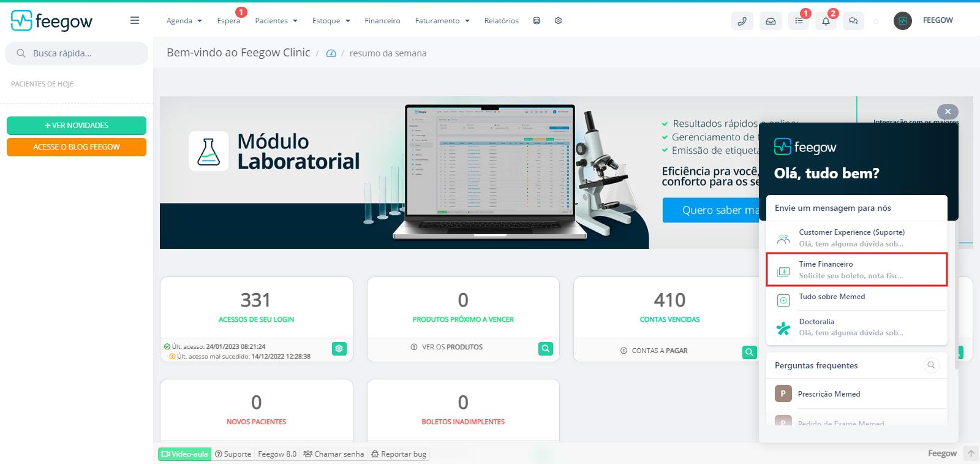
Task: Click the Chamar senha footer button
Action: [x=334, y=454]
